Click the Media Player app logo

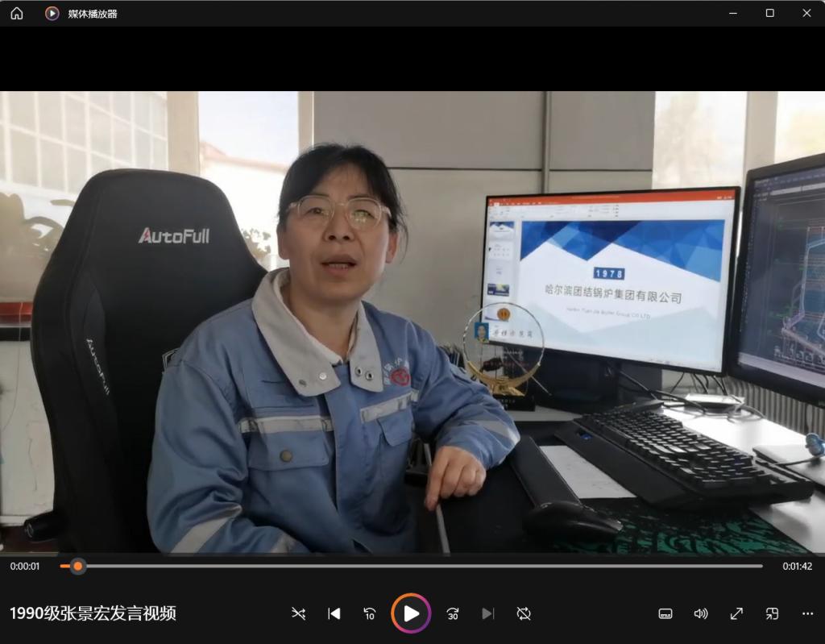click(x=52, y=14)
